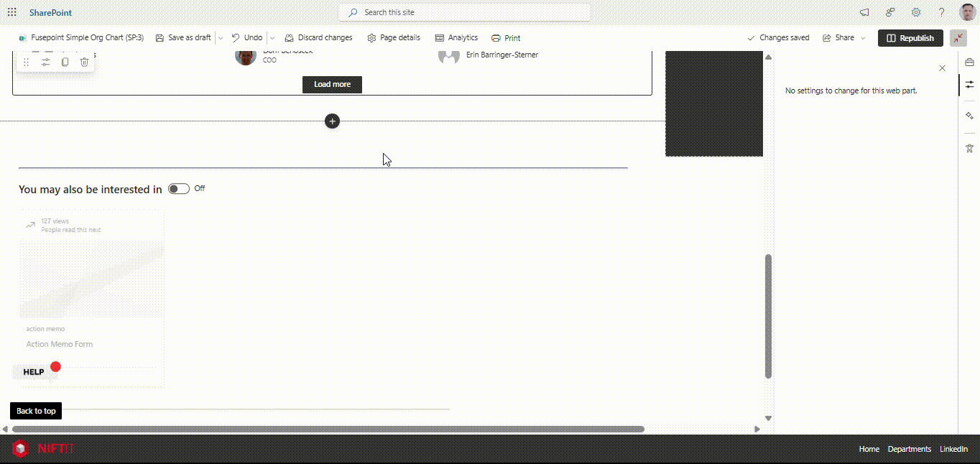Expand the Undo dropdown arrow
The image size is (980, 464).
(272, 38)
